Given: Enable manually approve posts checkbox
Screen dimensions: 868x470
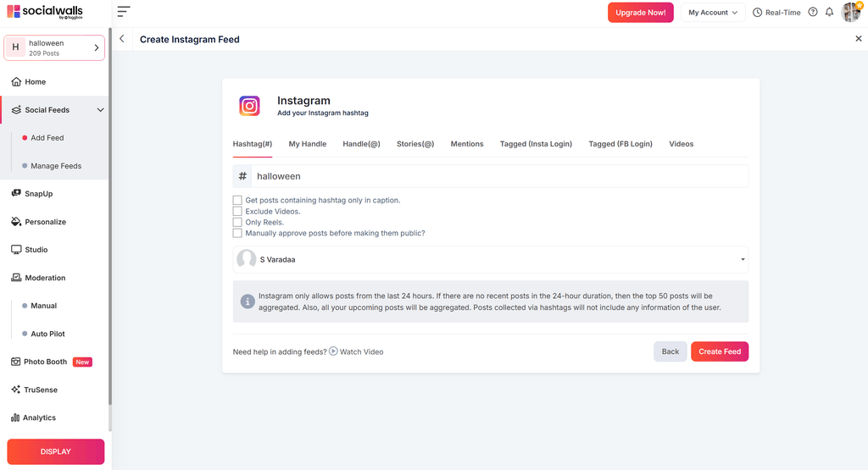Looking at the screenshot, I should click(x=237, y=234).
